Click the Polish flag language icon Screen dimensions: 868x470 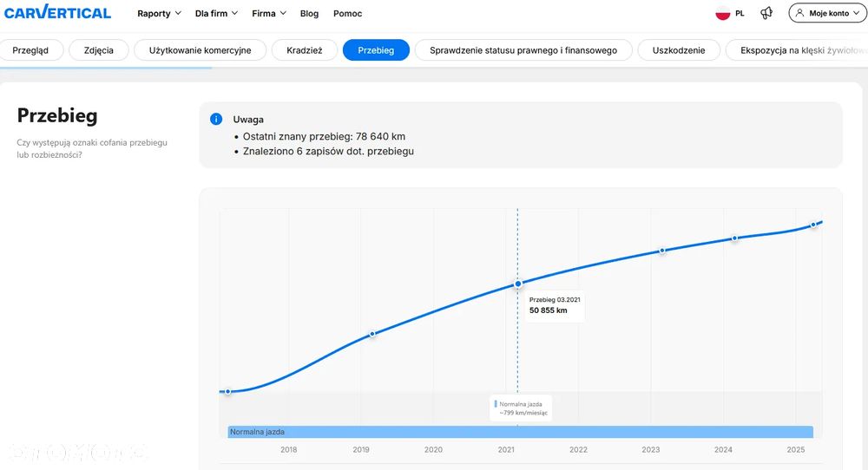point(722,13)
